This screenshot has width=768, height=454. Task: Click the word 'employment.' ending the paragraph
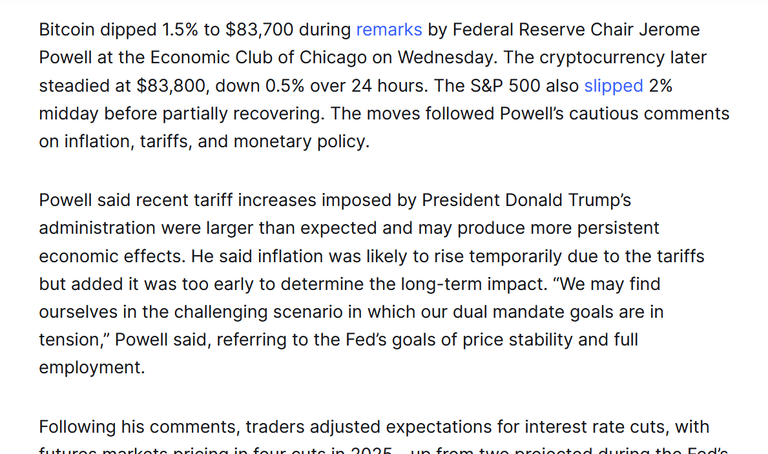92,368
